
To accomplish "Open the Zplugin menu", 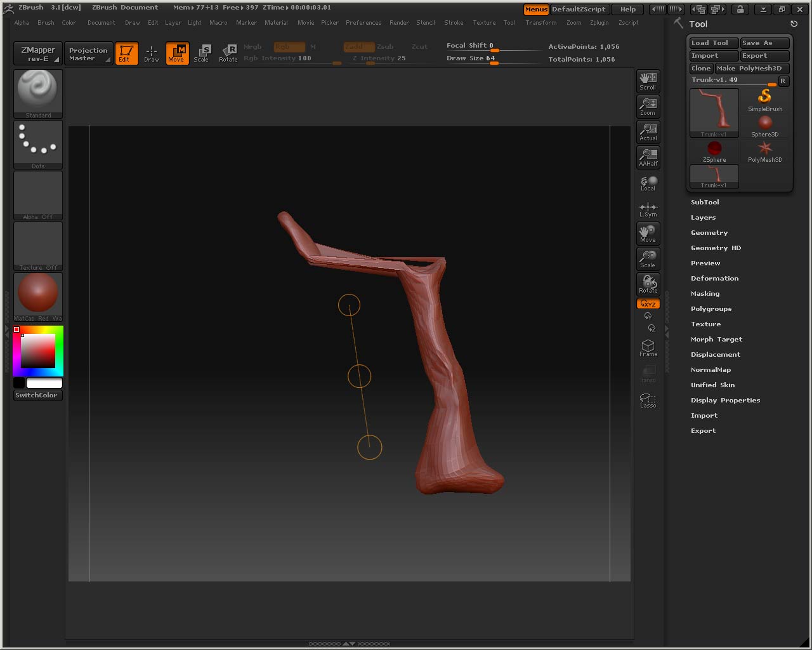I will click(599, 23).
